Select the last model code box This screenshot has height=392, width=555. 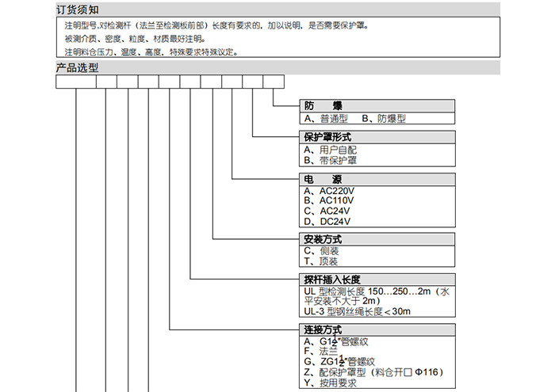coord(273,81)
